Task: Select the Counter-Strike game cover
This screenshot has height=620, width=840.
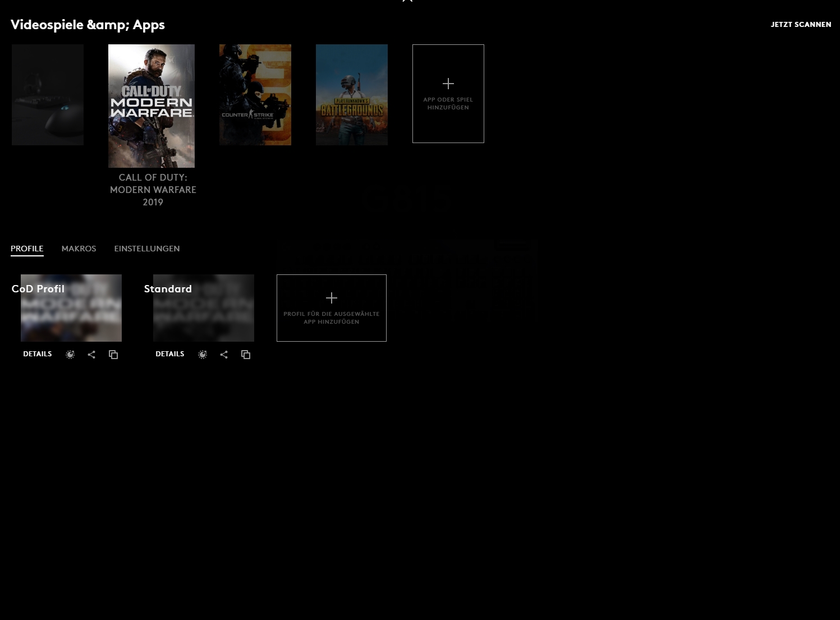Action: click(255, 95)
